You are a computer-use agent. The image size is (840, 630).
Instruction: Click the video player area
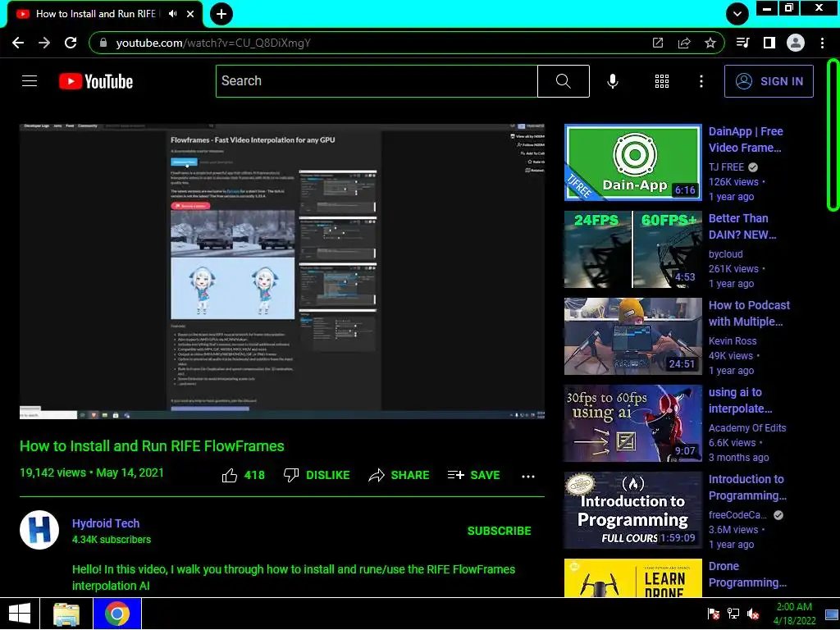pos(282,271)
